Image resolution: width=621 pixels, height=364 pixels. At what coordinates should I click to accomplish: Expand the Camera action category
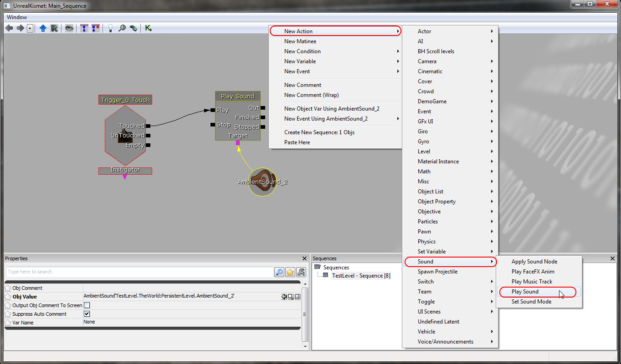[x=450, y=61]
